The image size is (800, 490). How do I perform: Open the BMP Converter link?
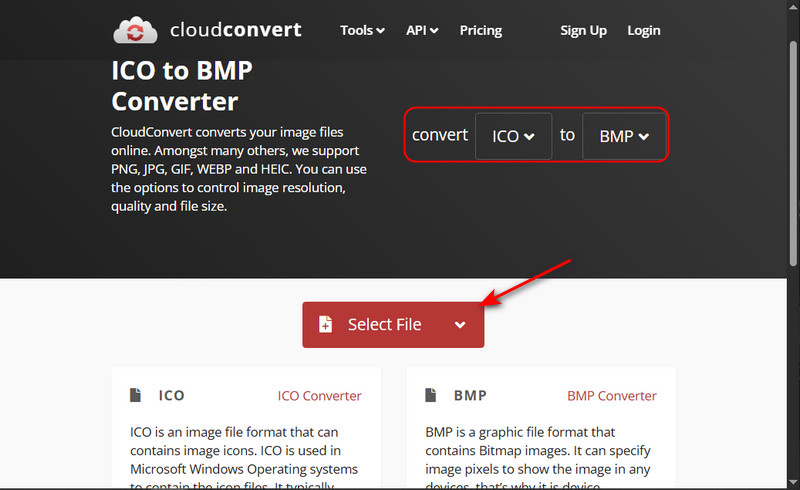pyautogui.click(x=612, y=396)
